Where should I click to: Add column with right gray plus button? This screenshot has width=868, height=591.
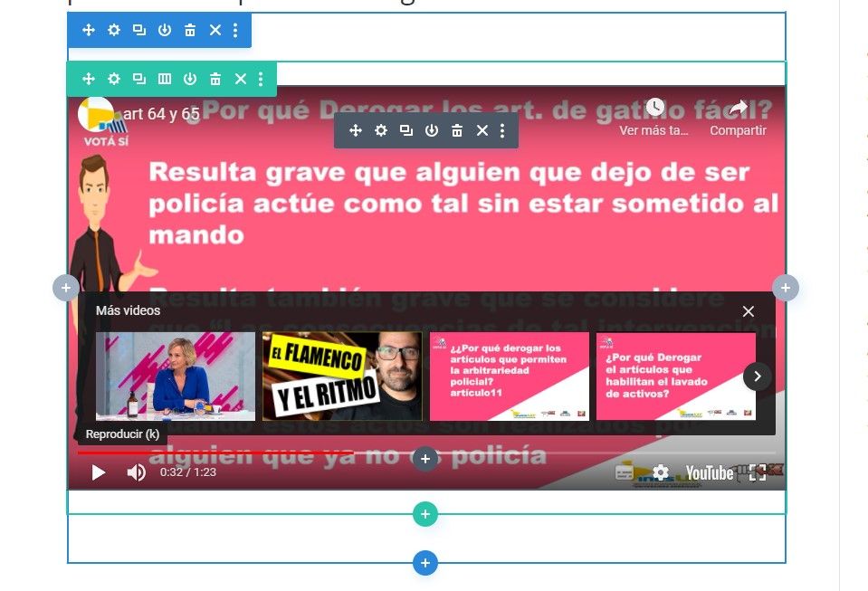786,288
